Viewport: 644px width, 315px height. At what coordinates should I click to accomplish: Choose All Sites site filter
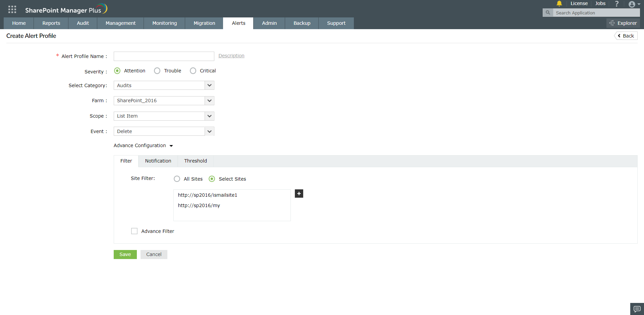point(177,179)
